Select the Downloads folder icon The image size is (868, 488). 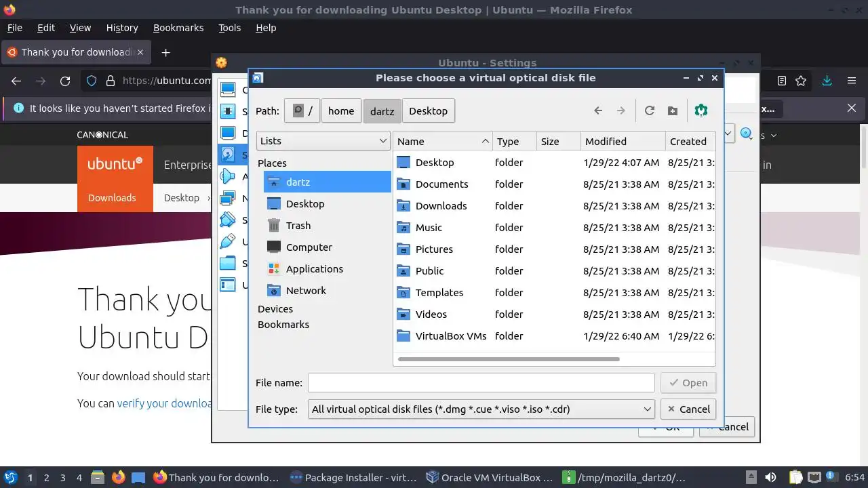(403, 206)
